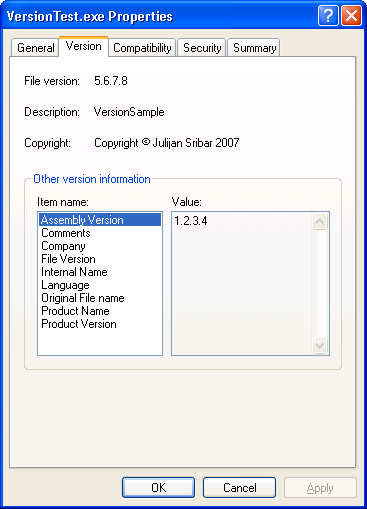Click the Julijan Sribar copyright text

click(x=167, y=143)
